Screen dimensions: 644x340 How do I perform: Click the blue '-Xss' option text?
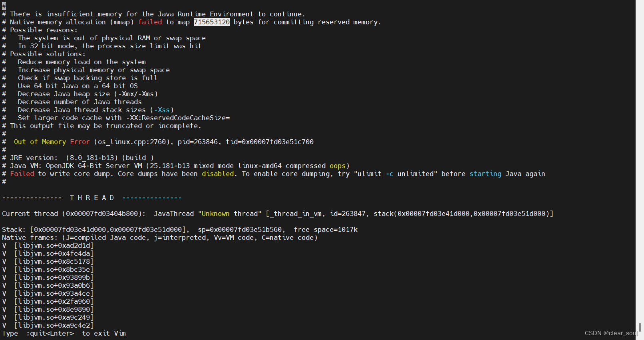point(162,110)
